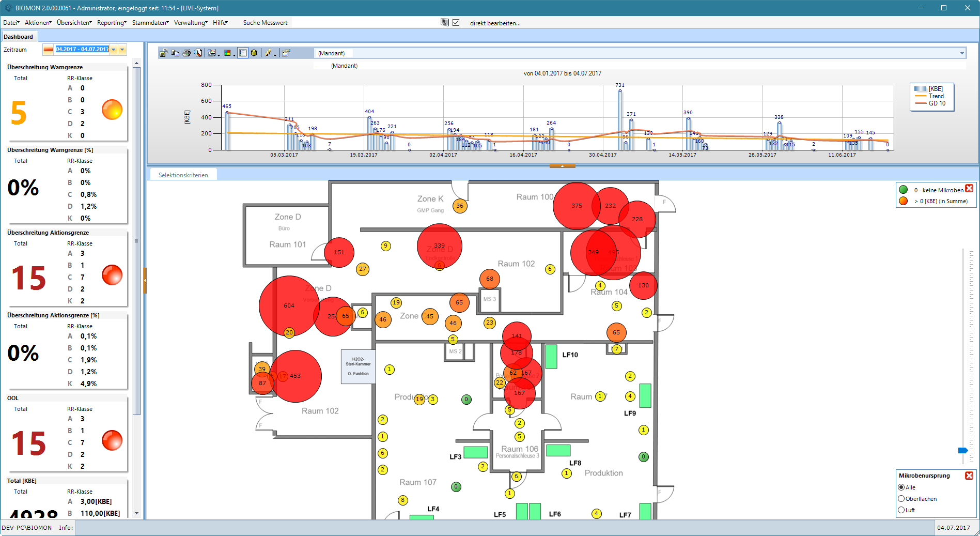Click the direkt bearbeiten... link

495,23
